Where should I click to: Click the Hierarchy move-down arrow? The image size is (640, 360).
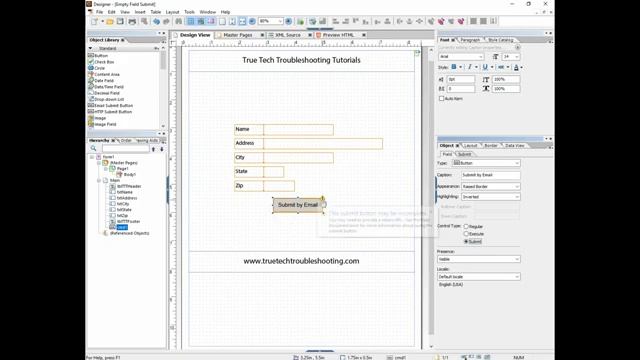pos(162,149)
